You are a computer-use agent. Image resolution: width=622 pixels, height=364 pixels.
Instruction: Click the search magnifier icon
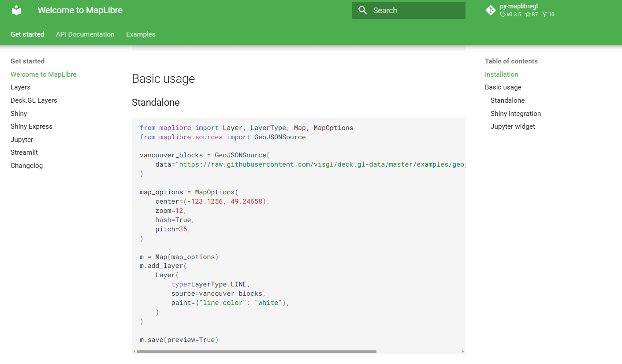(x=363, y=11)
